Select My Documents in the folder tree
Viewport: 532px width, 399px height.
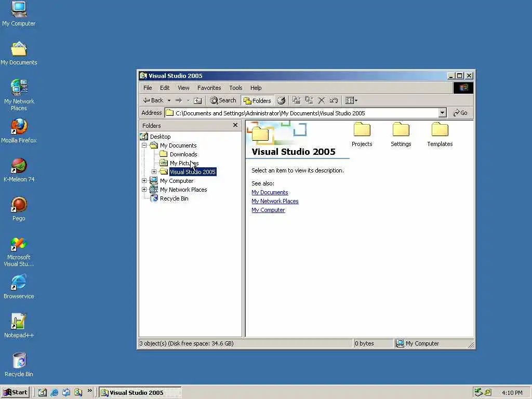[x=178, y=145]
